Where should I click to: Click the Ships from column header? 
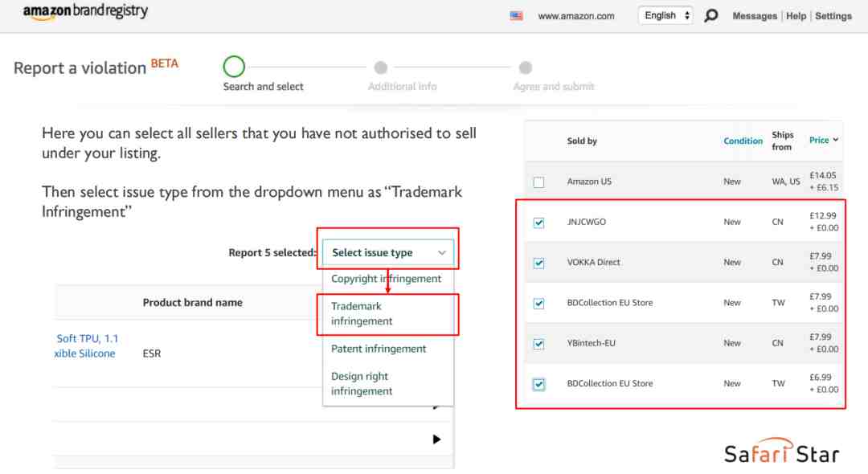coord(782,141)
